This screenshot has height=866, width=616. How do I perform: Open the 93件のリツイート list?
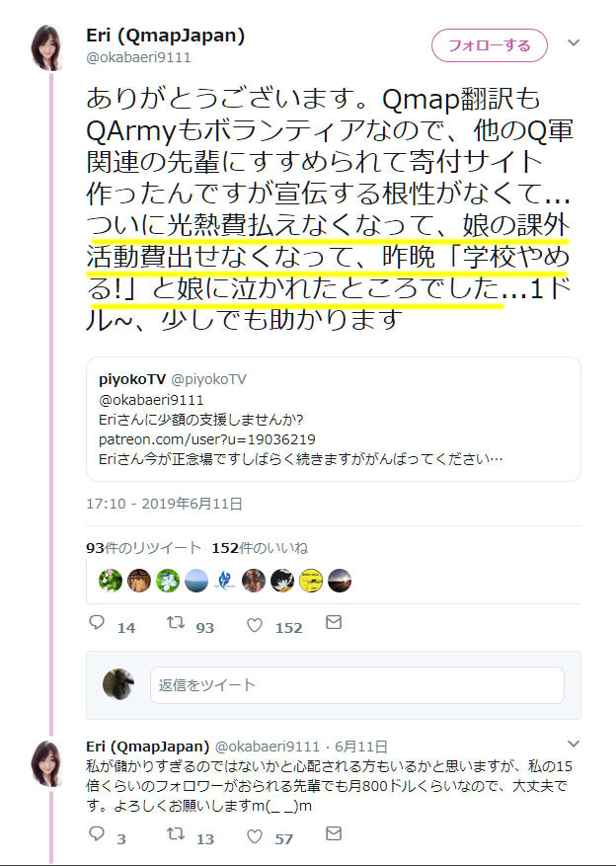[x=143, y=548]
